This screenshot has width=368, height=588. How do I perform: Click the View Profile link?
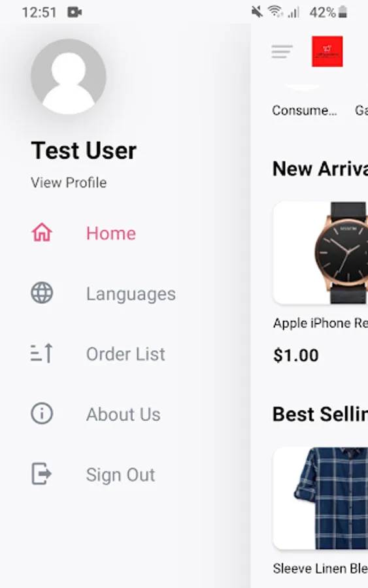(69, 183)
